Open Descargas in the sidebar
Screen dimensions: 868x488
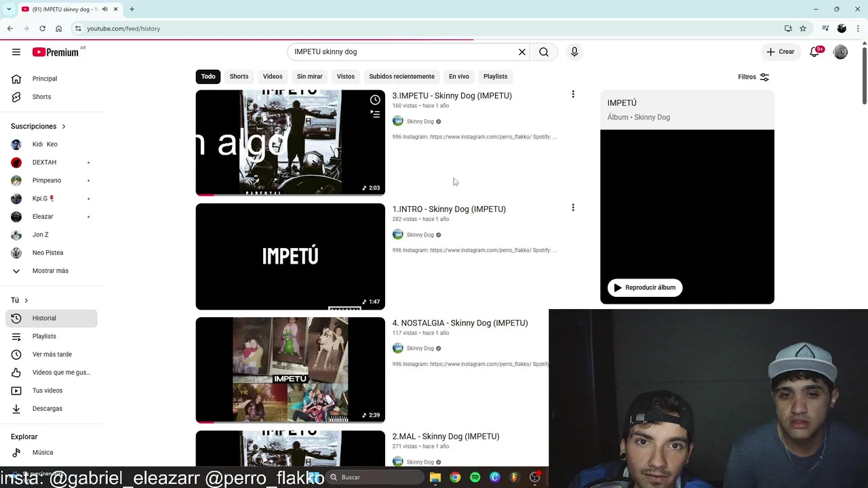click(52, 409)
